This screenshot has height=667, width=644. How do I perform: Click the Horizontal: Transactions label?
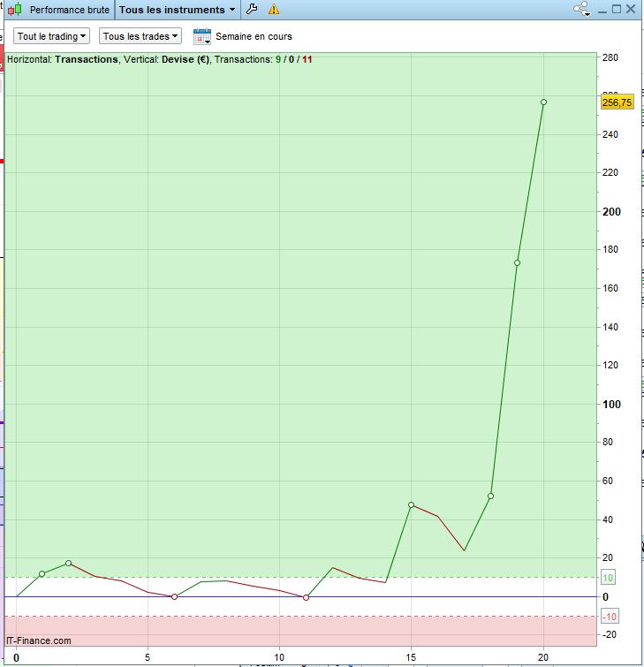pos(63,59)
